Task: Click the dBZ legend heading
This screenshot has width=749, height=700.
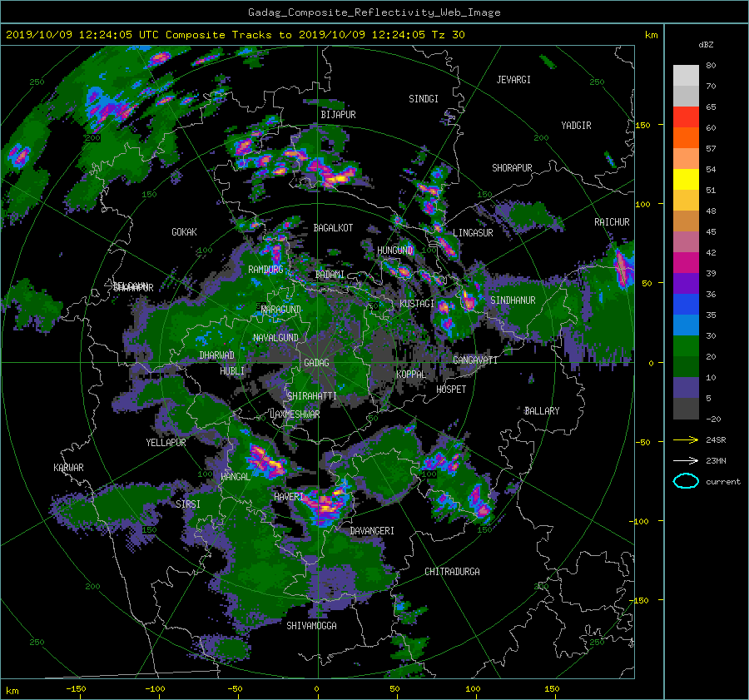Action: (x=706, y=45)
